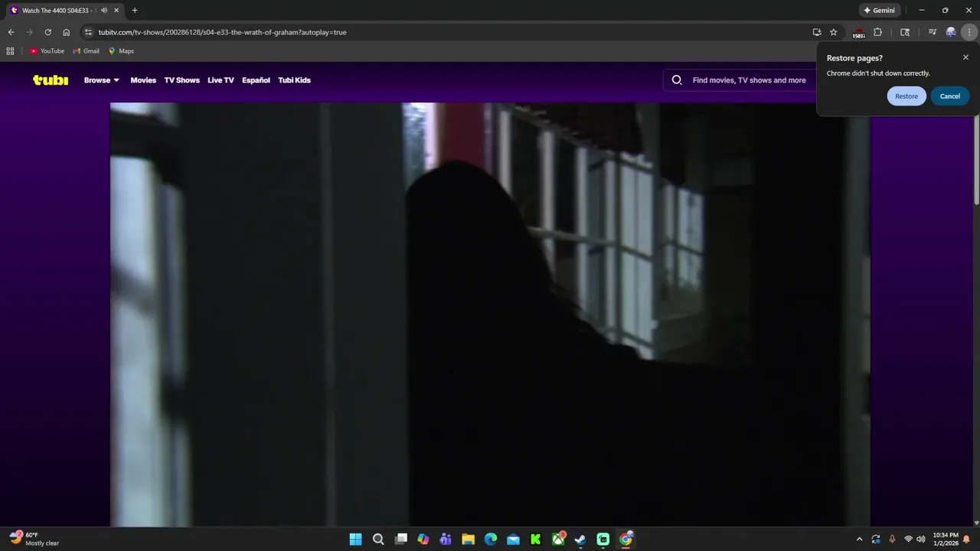Open the red extension with 15032 badge
The width and height of the screenshot is (980, 551).
tap(859, 33)
